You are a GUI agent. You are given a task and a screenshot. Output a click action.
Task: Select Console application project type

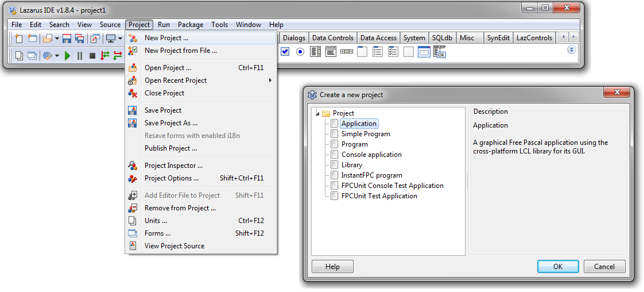[x=372, y=155]
